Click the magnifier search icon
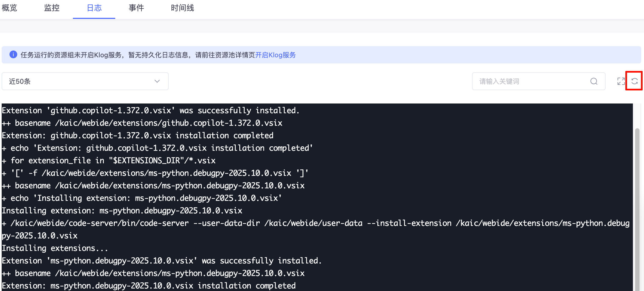Screen dimensions: 644x291 pyautogui.click(x=594, y=81)
